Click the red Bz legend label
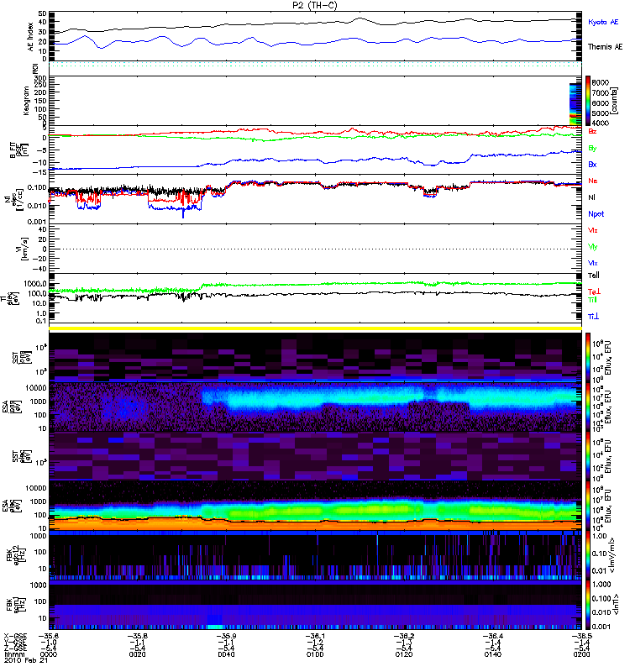 592,132
